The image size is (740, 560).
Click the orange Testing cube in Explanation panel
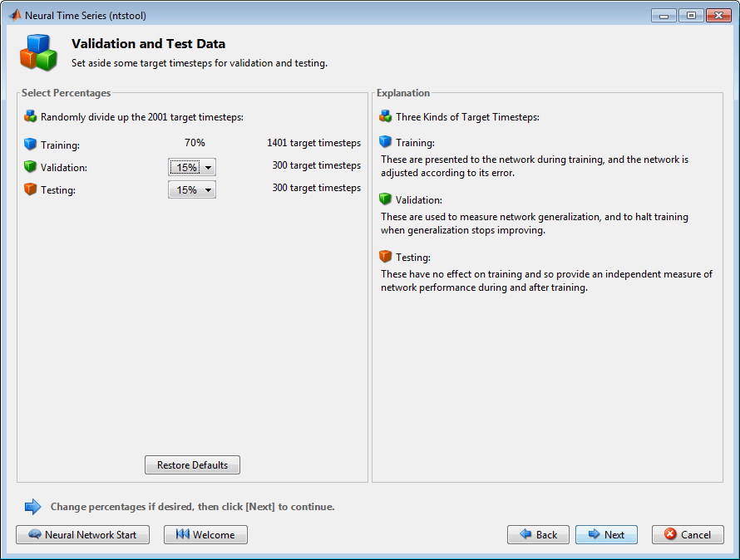(x=385, y=257)
